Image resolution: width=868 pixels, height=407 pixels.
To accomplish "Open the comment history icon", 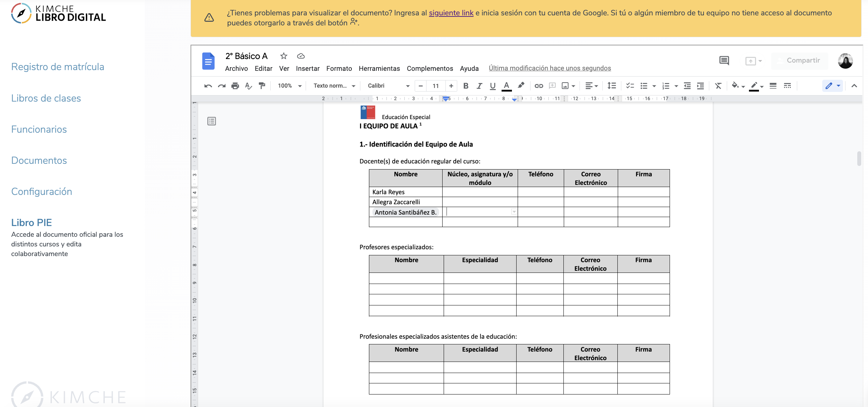I will pyautogui.click(x=724, y=60).
